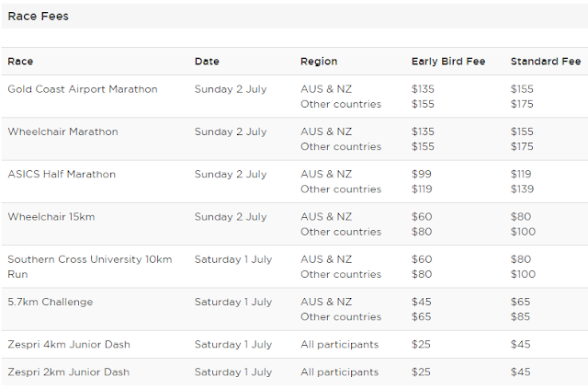Click the Region column header
Image resolution: width=588 pixels, height=389 pixels.
point(319,62)
